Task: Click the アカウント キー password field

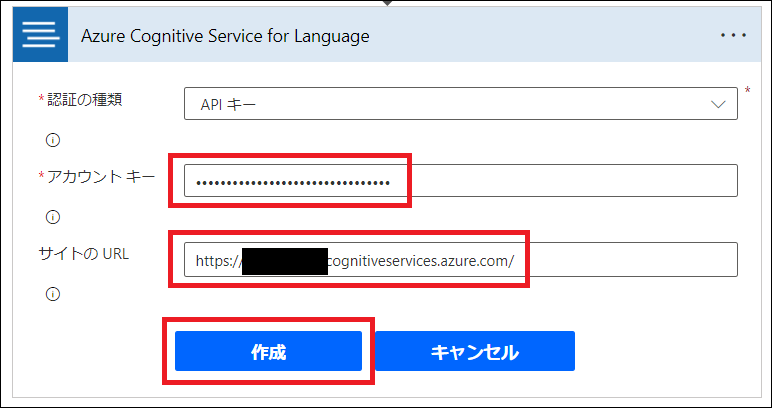Action: point(461,181)
